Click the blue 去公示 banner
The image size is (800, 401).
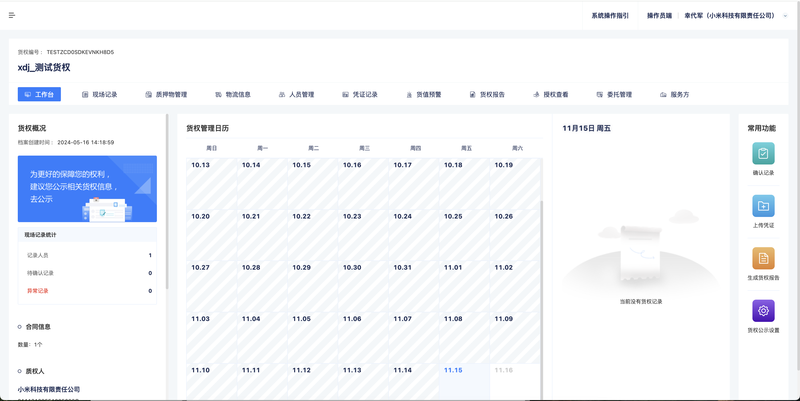pyautogui.click(x=87, y=189)
